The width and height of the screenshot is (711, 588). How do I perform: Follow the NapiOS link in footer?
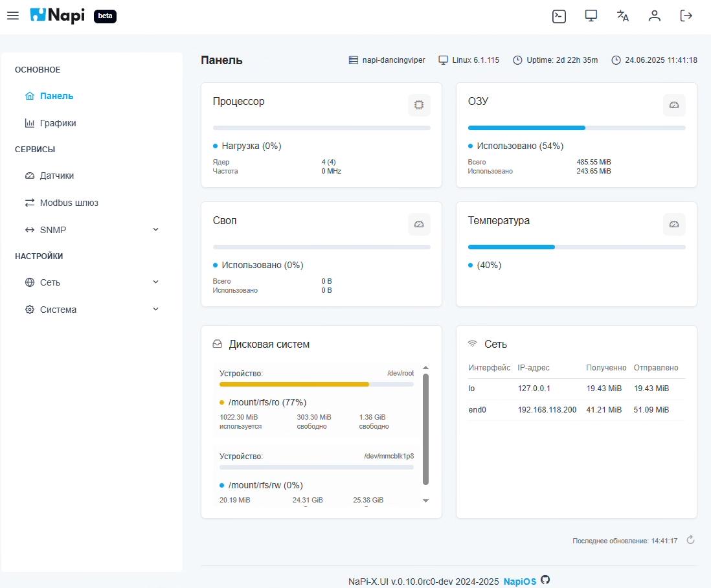(519, 582)
